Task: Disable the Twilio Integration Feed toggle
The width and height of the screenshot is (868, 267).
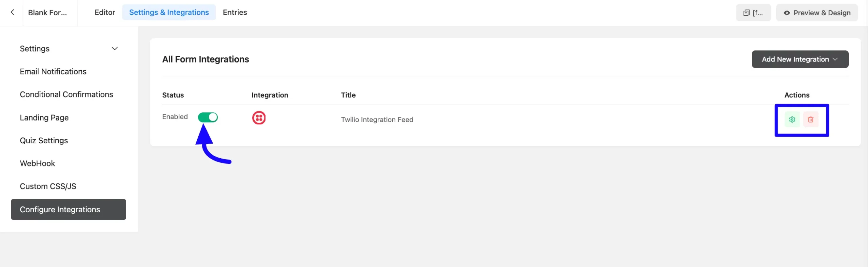Action: pos(208,117)
